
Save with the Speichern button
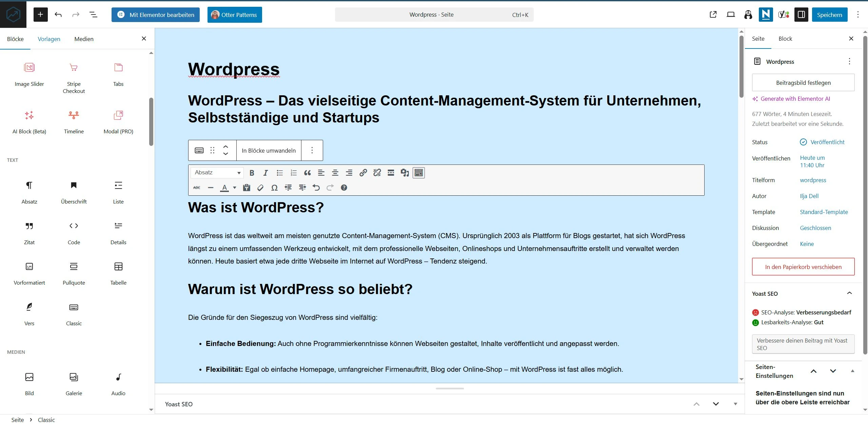[x=829, y=15]
